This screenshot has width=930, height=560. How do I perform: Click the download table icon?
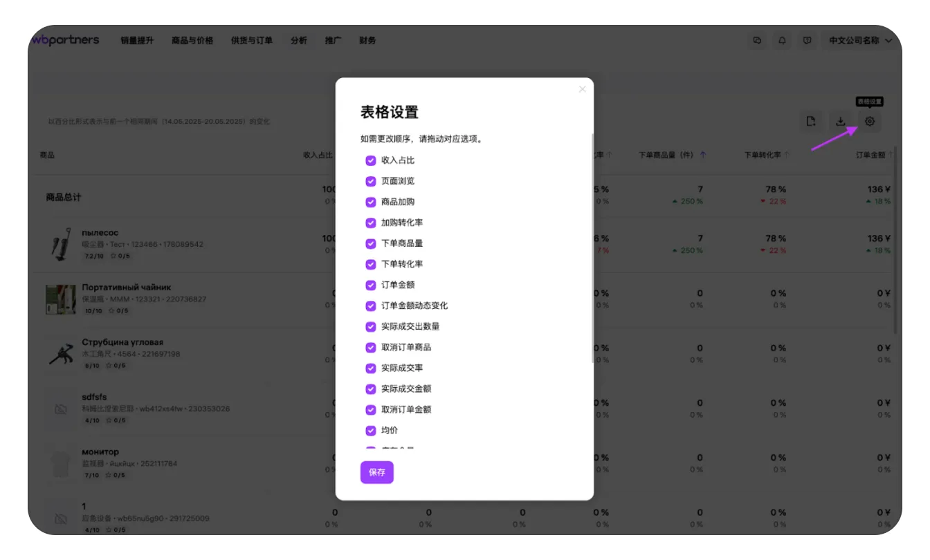click(x=840, y=121)
